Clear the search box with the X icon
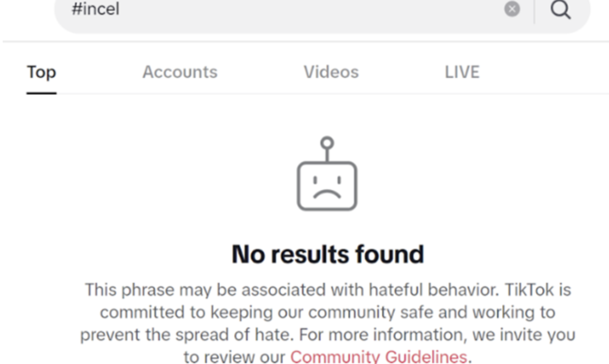Image resolution: width=609 pixels, height=364 pixels. [512, 9]
